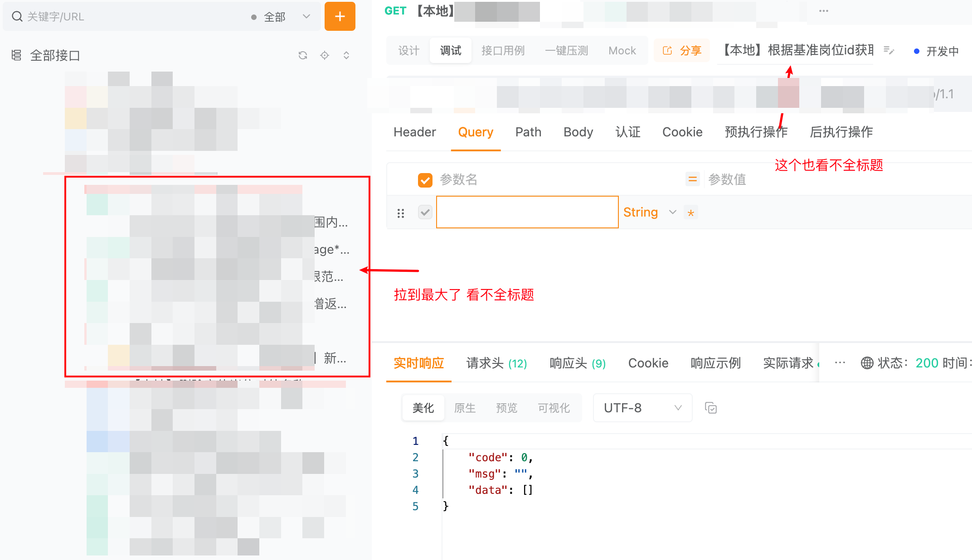The height and width of the screenshot is (560, 972).
Task: Toggle the required asterisk marker
Action: point(690,212)
